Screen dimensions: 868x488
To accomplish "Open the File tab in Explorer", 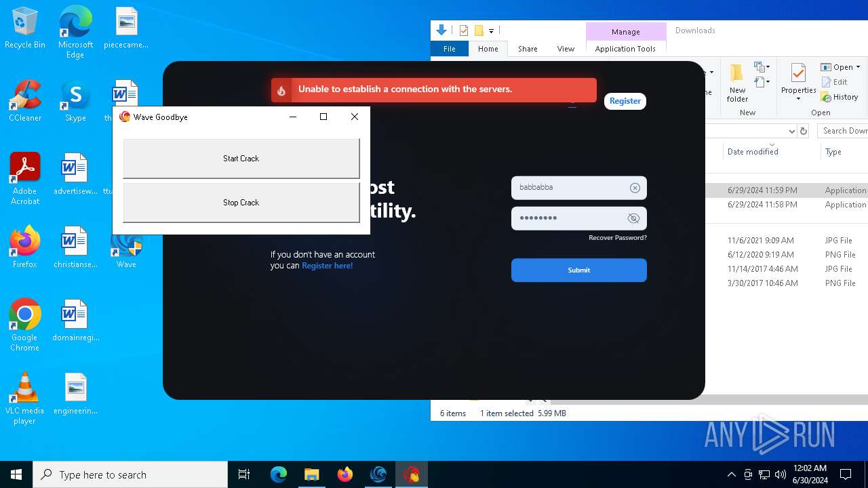I will (x=449, y=49).
